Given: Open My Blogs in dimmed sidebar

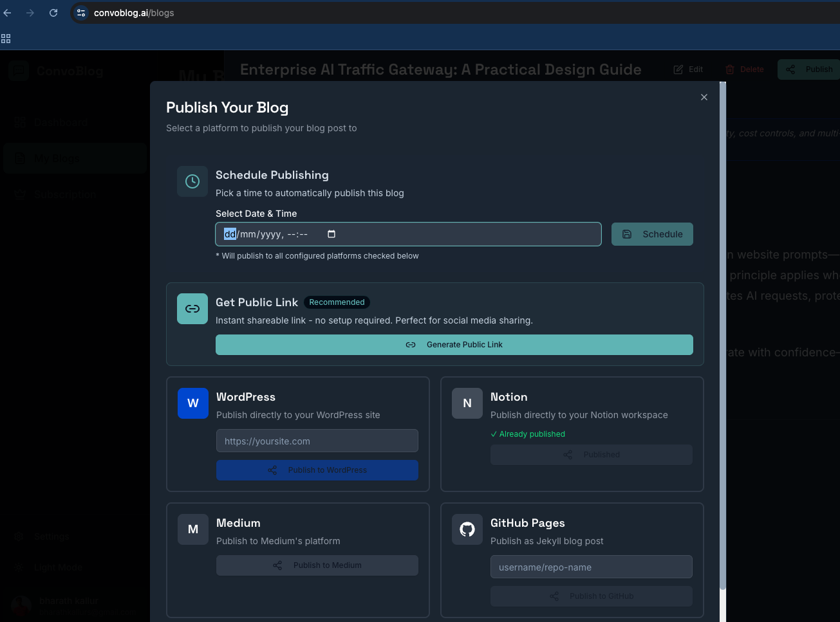Looking at the screenshot, I should pos(75,158).
